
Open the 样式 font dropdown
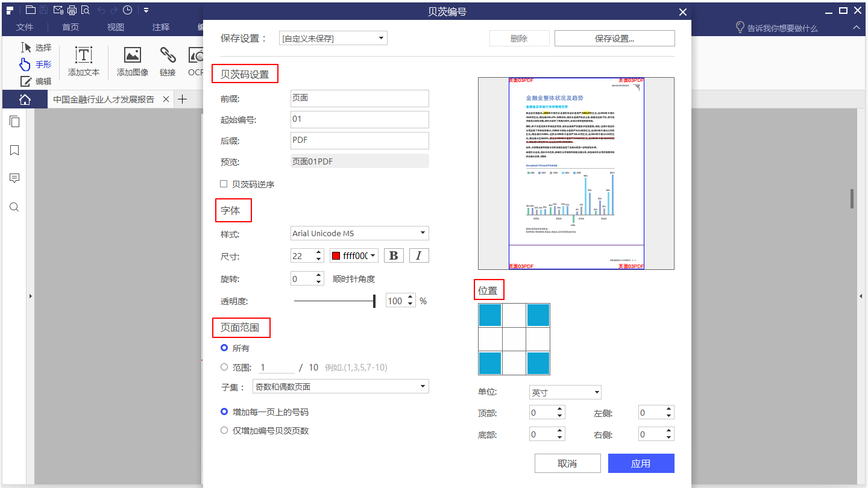(x=360, y=233)
